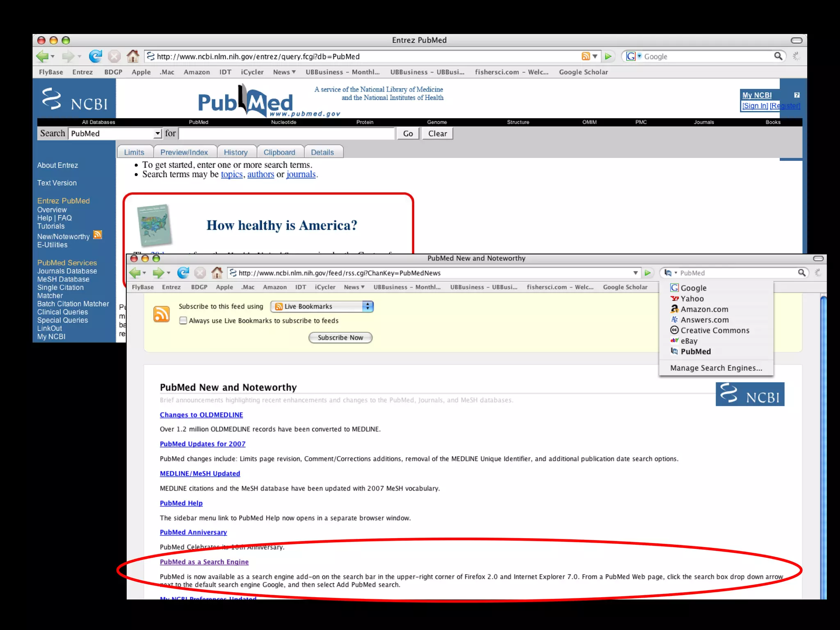Screen dimensions: 840x630
Task: Select Yahoo from search engine list
Action: pyautogui.click(x=692, y=299)
